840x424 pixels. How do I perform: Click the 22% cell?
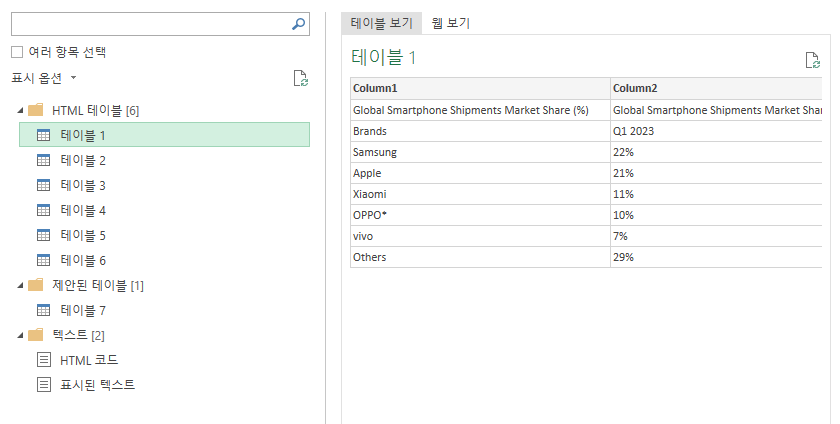[x=716, y=152]
